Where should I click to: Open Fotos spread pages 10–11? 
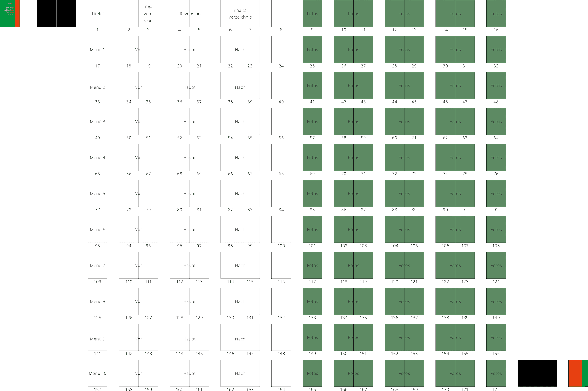[353, 14]
